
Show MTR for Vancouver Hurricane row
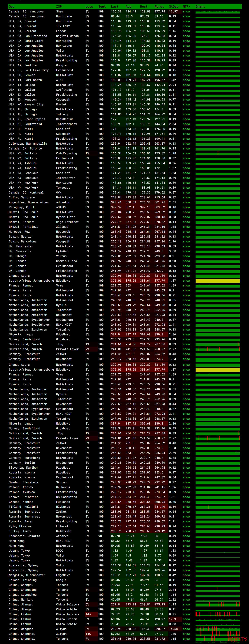tap(186, 16)
